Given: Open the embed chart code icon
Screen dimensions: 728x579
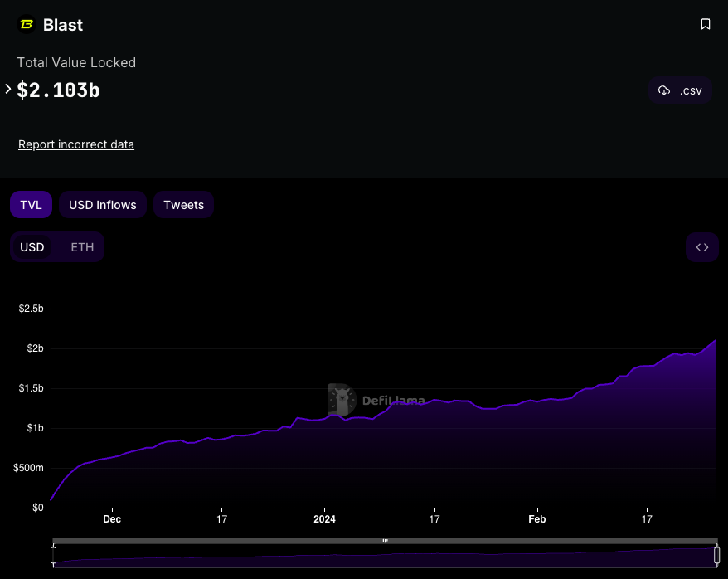Looking at the screenshot, I should tap(701, 247).
